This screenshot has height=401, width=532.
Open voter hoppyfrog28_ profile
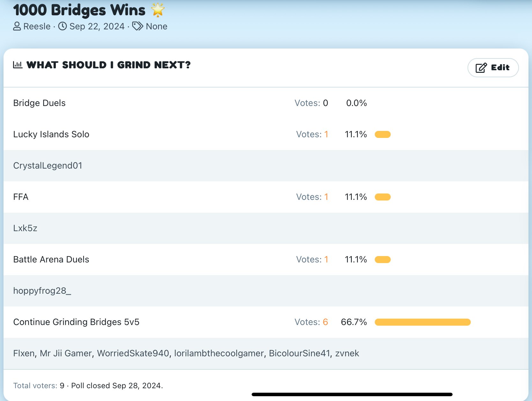coord(42,291)
